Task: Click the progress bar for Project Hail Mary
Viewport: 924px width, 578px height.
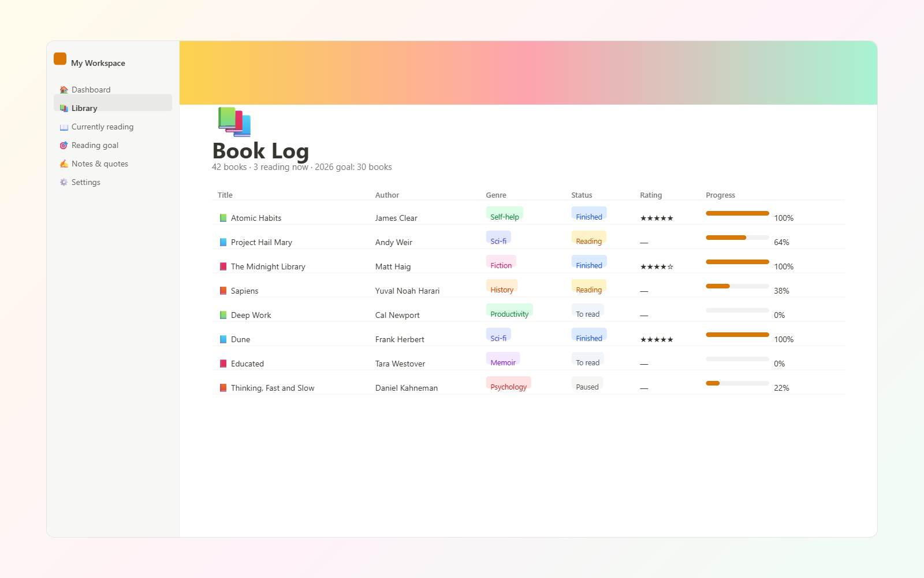Action: click(x=737, y=238)
